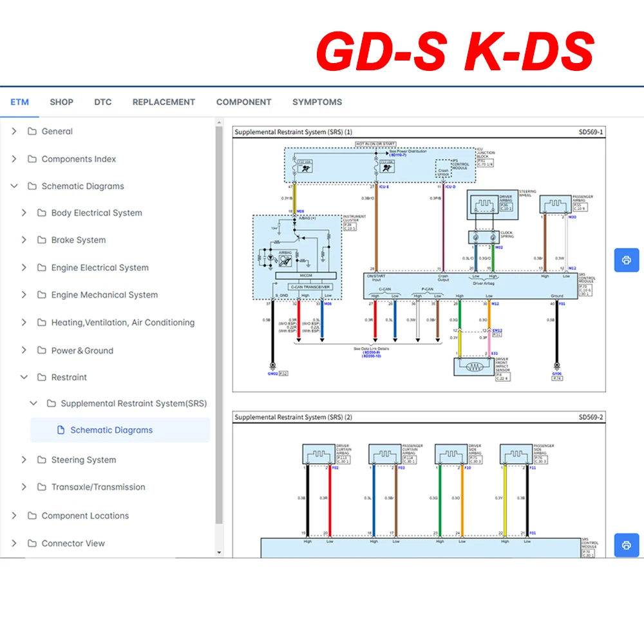Viewport: 644px width, 644px height.
Task: Click the Brake System folder icon
Action: tap(41, 240)
